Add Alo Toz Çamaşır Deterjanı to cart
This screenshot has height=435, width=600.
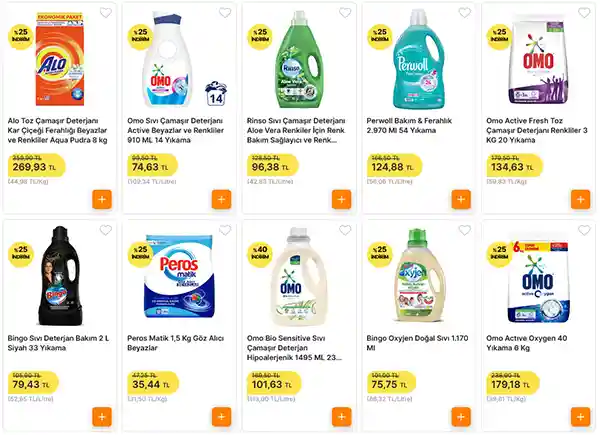(x=102, y=198)
